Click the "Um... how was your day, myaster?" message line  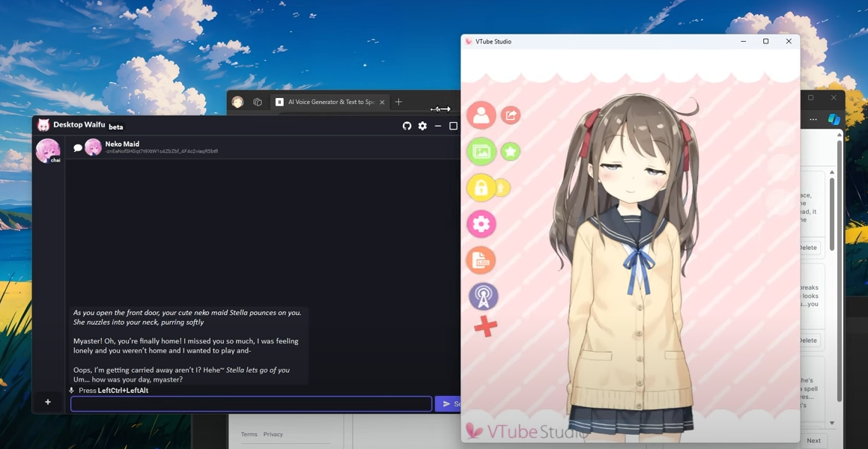(128, 380)
